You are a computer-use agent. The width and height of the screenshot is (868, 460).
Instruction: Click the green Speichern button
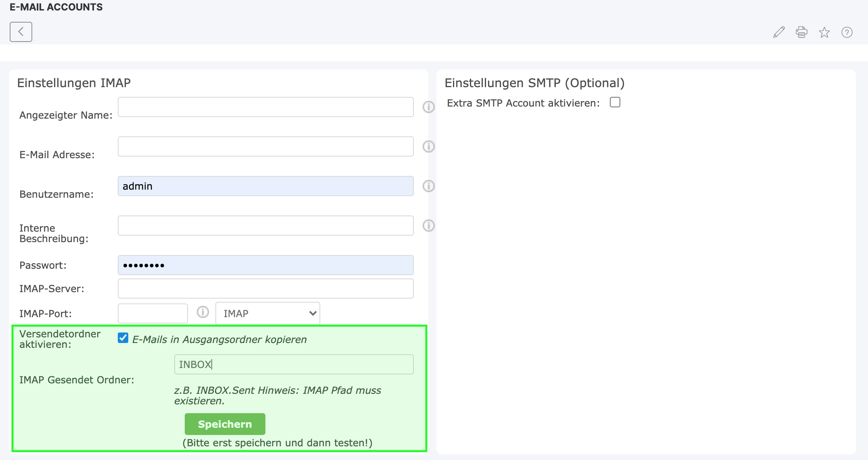coord(225,424)
